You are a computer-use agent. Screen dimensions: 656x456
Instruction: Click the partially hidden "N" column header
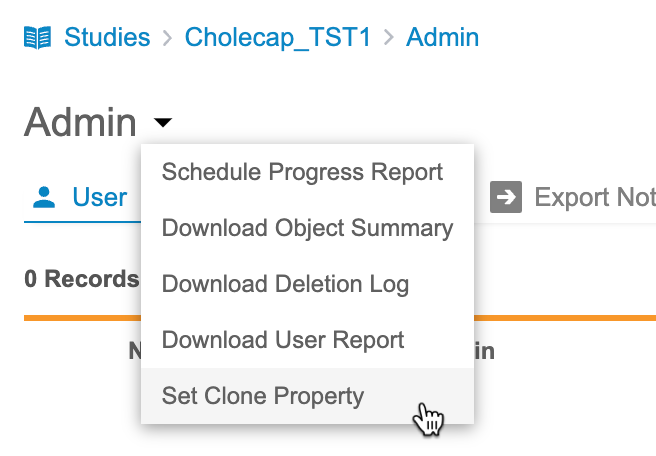coord(135,351)
